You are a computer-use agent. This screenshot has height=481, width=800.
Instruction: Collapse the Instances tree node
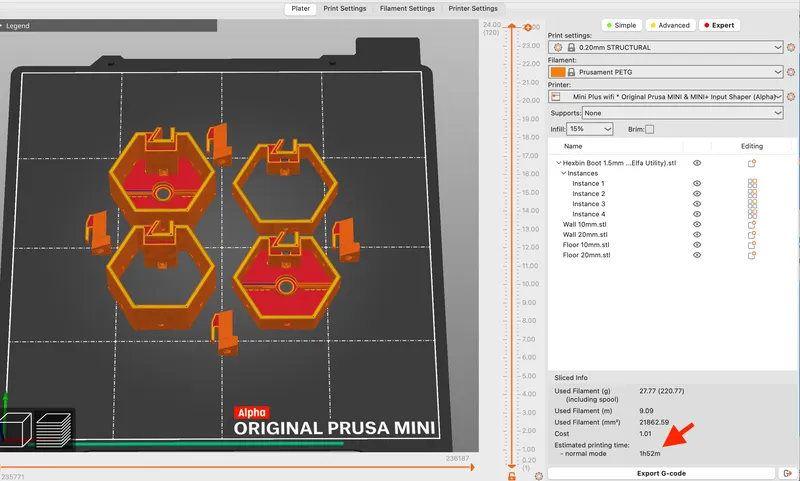click(x=564, y=173)
